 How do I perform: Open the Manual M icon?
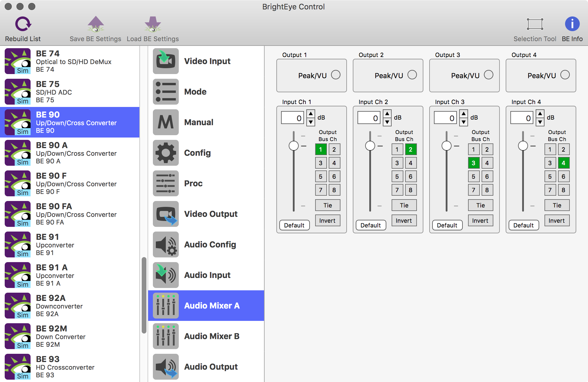click(166, 122)
